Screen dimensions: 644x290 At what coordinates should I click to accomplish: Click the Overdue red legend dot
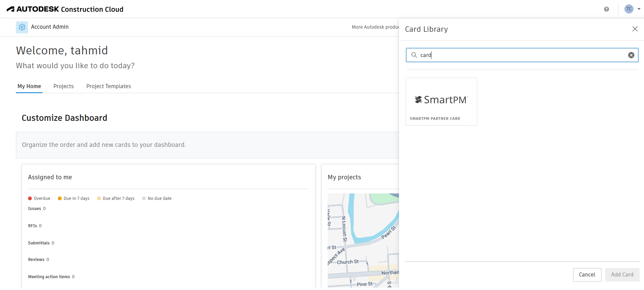point(30,199)
